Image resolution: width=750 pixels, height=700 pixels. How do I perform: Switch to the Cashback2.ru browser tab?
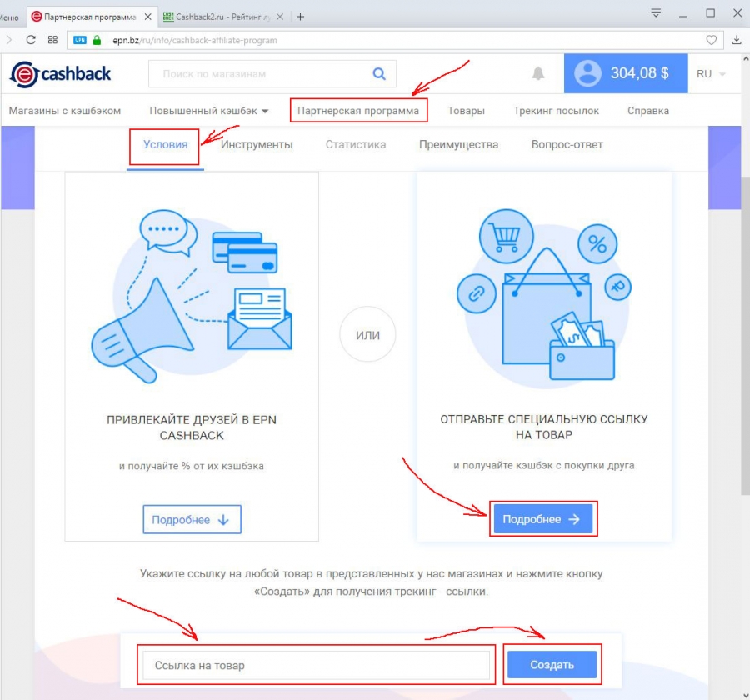click(x=222, y=17)
